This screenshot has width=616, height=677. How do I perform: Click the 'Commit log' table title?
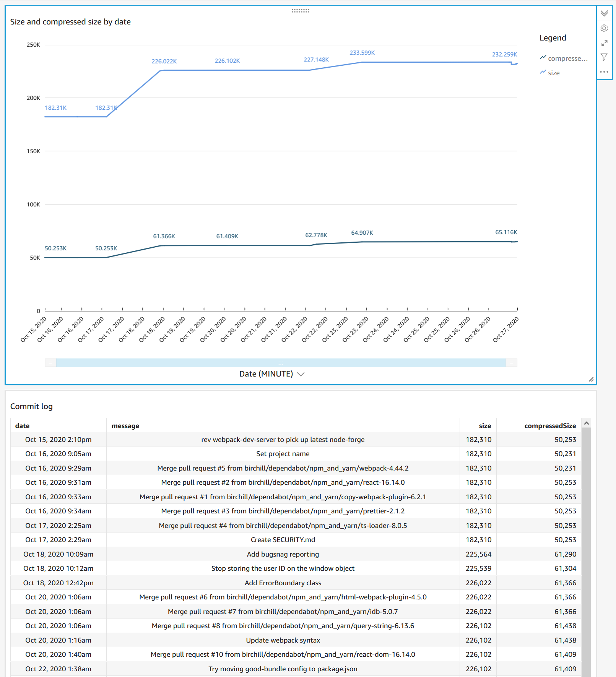[31, 406]
